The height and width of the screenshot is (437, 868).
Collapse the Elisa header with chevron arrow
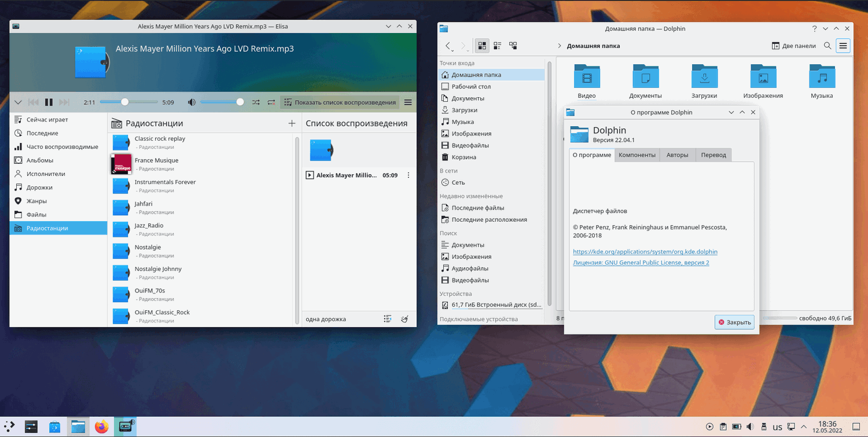pyautogui.click(x=18, y=102)
